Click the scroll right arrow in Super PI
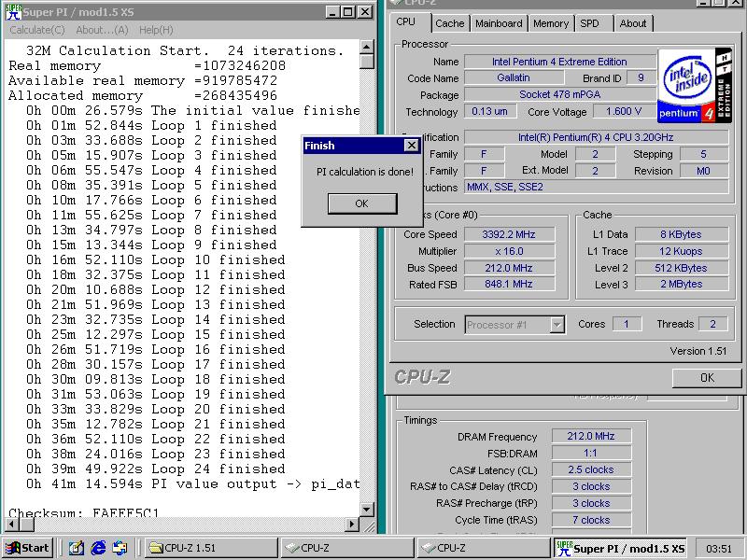 click(x=352, y=525)
